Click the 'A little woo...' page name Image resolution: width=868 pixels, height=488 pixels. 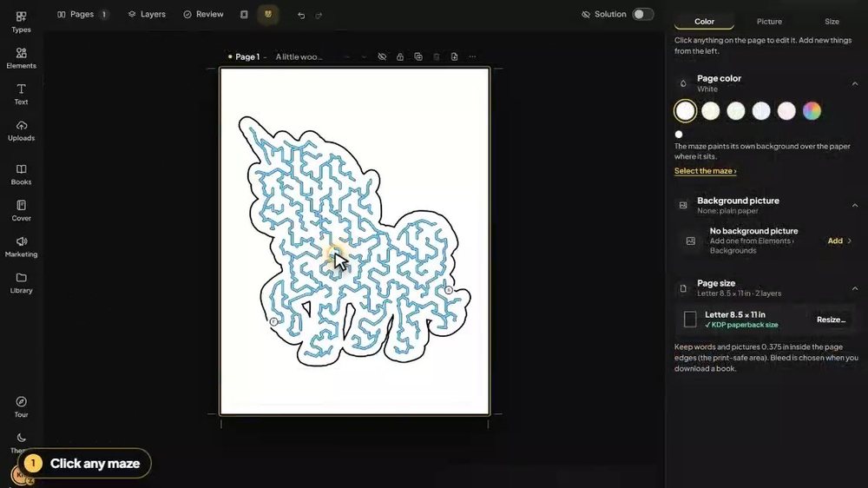(x=299, y=56)
